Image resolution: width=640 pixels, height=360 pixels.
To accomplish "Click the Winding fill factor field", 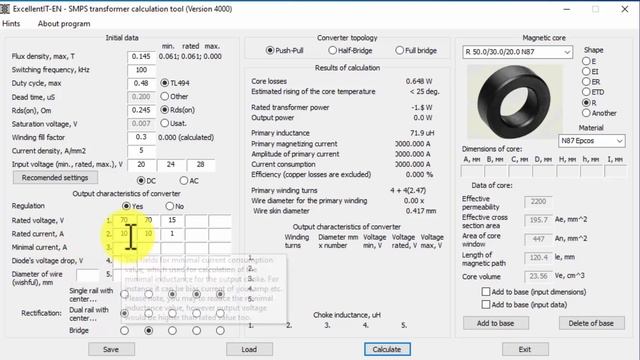I will pos(141,137).
